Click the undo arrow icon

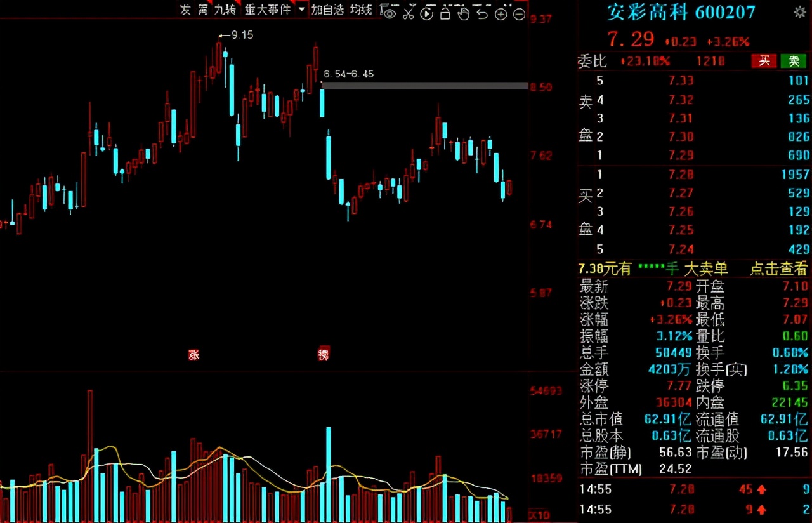pyautogui.click(x=483, y=13)
